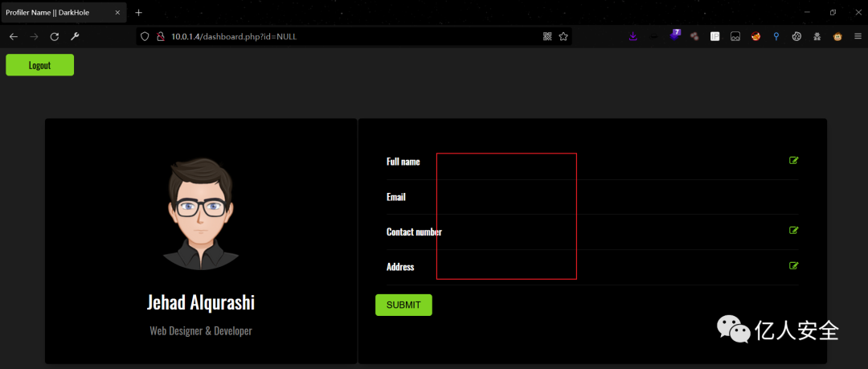Open the cookie editor extension icon
This screenshot has width=868, height=369.
click(x=796, y=36)
